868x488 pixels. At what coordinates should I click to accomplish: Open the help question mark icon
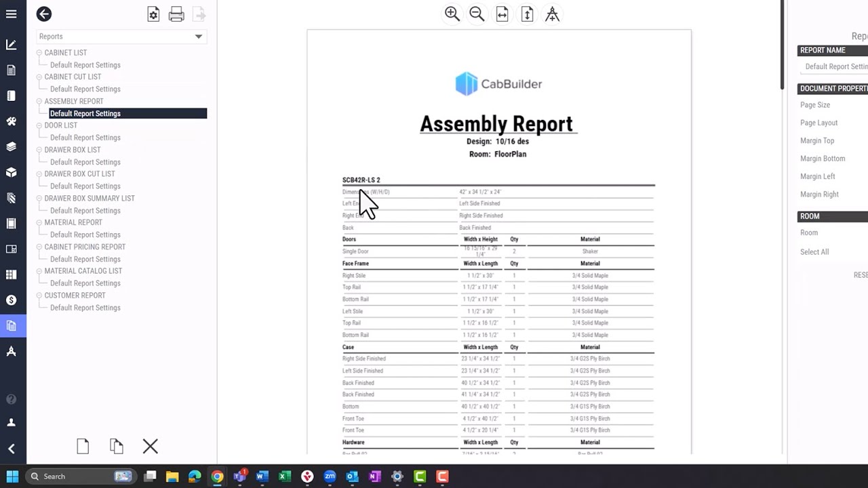(11, 399)
